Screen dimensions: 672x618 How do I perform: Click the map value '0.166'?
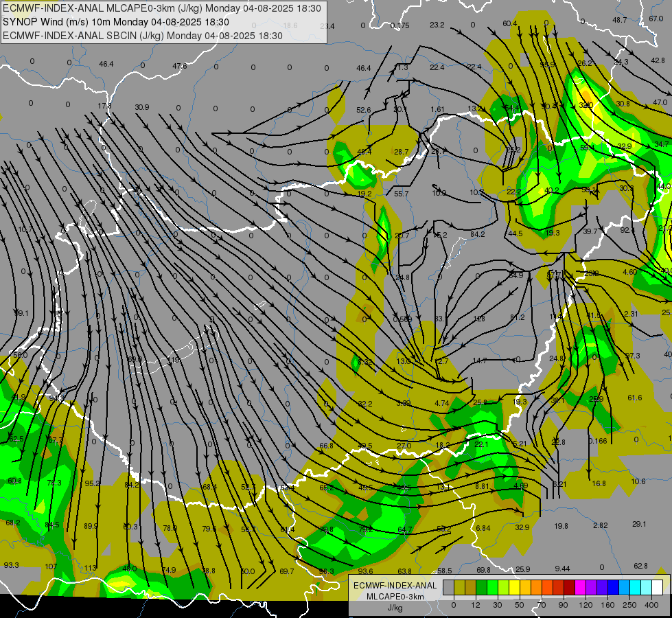597,441
